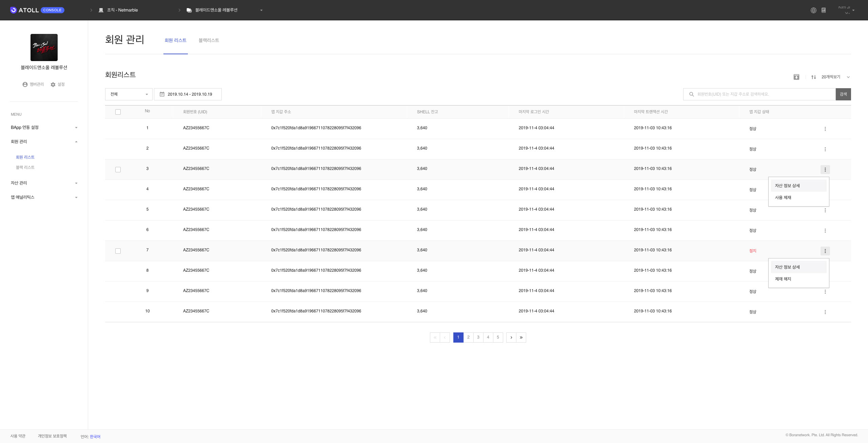Open 멤버관리 member icon in sidebar

pyautogui.click(x=25, y=84)
